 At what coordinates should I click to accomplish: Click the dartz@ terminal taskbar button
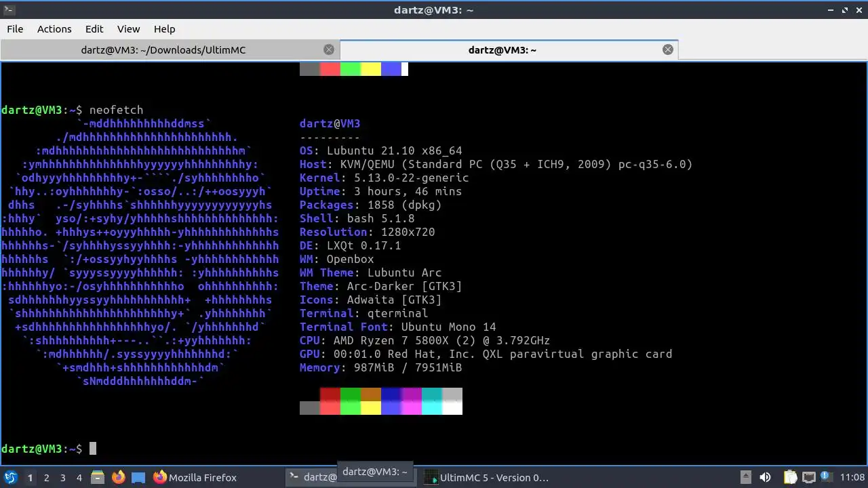[312, 477]
